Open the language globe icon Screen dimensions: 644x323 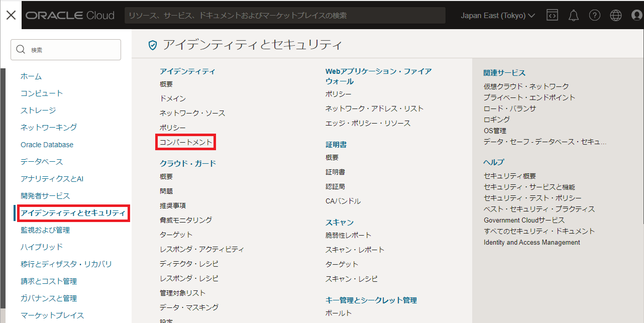(616, 16)
